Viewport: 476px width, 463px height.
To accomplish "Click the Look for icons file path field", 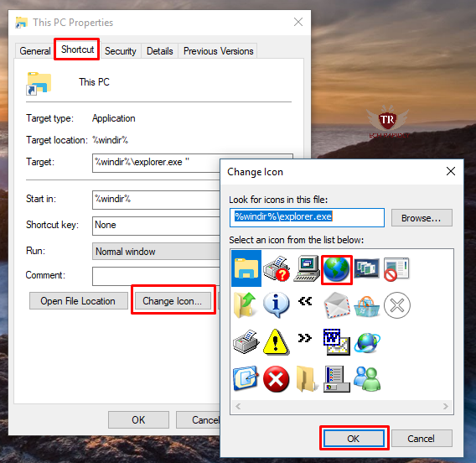I will coord(307,217).
